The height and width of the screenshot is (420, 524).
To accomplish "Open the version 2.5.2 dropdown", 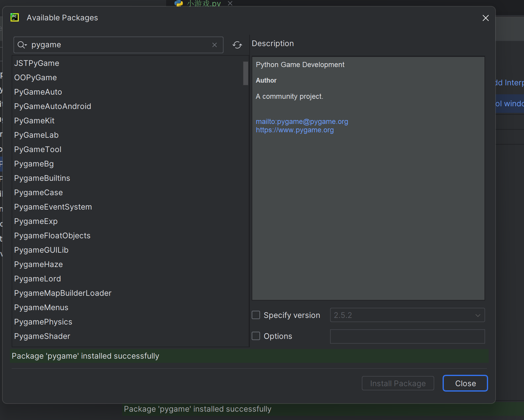I will click(407, 315).
